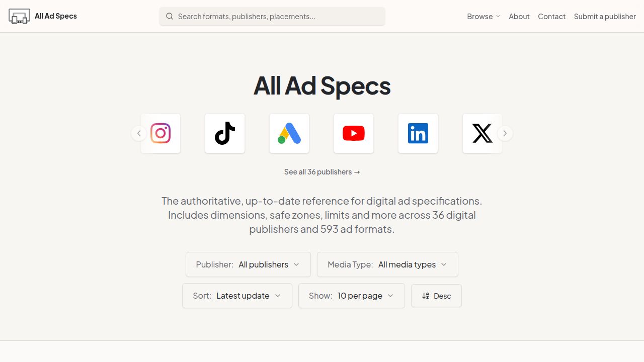
Task: Open the Publisher filter dropdown
Action: [248, 264]
